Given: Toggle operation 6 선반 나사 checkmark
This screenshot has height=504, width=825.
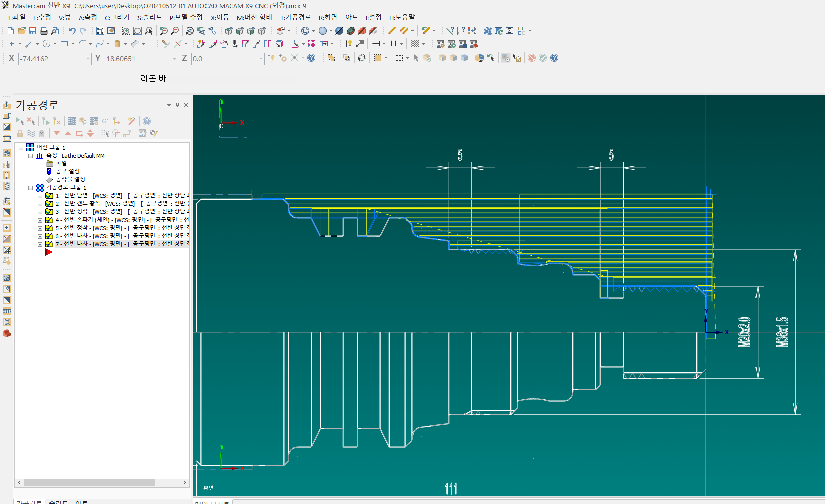Looking at the screenshot, I should pyautogui.click(x=49, y=236).
